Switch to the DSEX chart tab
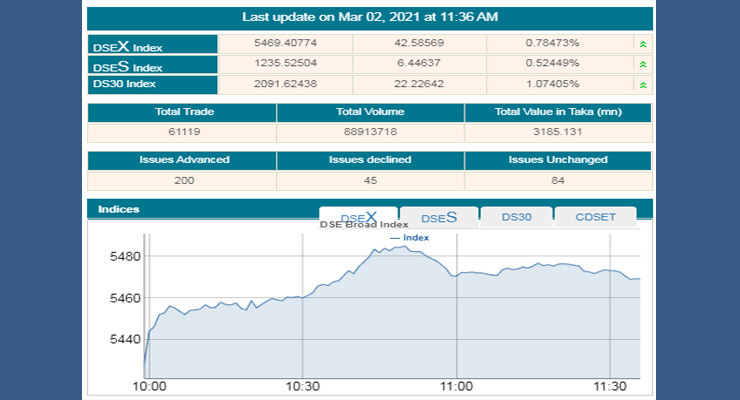The width and height of the screenshot is (740, 400). point(358,218)
